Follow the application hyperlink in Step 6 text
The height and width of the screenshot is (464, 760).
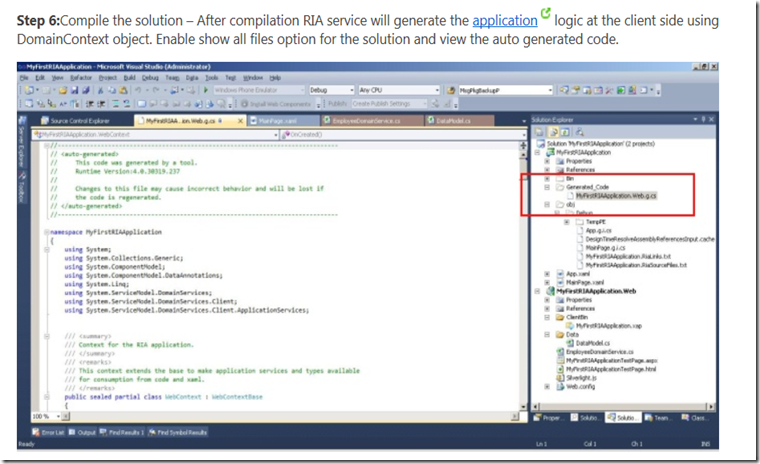click(x=505, y=21)
